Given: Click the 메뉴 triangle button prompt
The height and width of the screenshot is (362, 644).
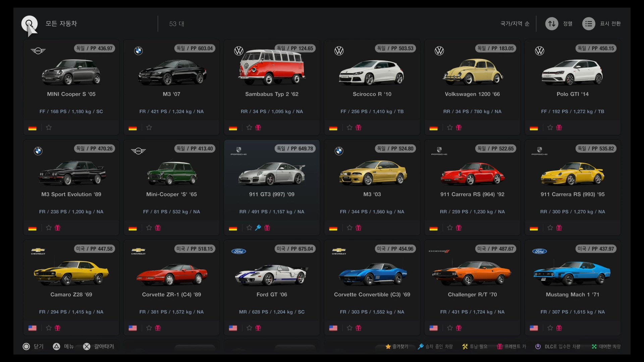Looking at the screenshot, I should point(57,346).
